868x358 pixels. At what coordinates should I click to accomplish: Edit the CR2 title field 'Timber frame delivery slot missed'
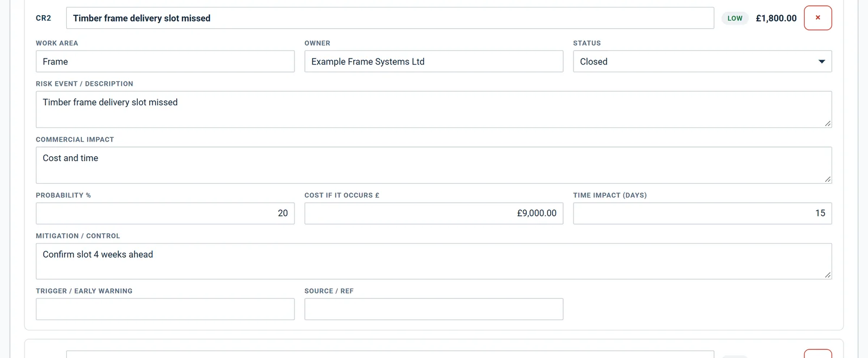pyautogui.click(x=390, y=18)
